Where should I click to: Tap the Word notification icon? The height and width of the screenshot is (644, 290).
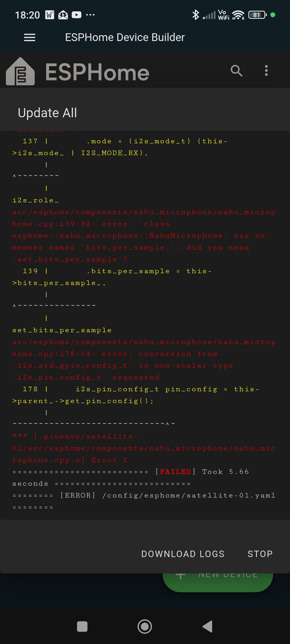pos(50,15)
